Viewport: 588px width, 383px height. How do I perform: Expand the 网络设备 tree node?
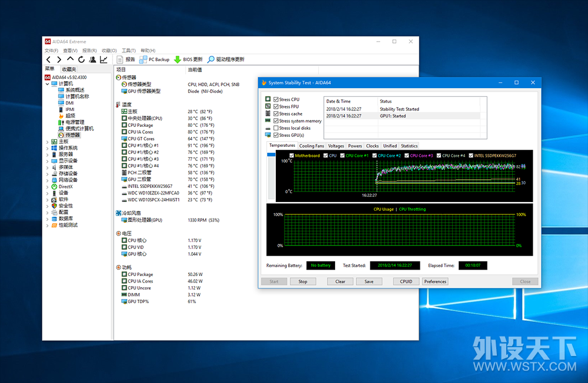(47, 180)
